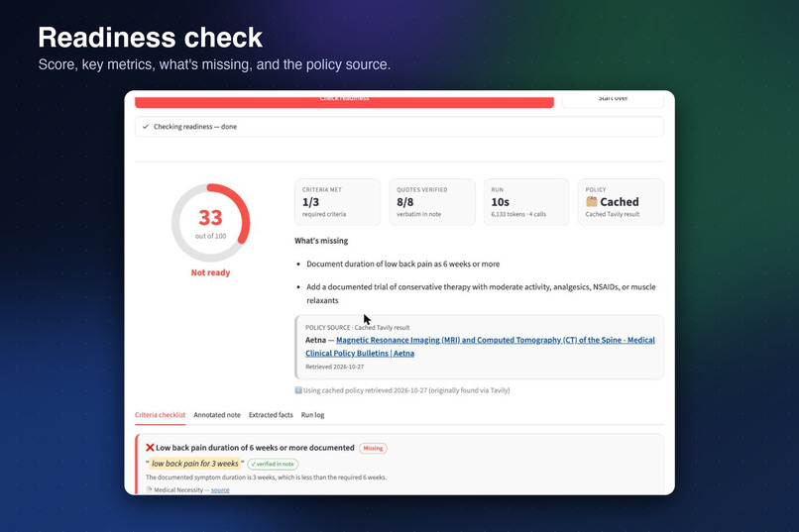This screenshot has width=799, height=532.
Task: Click the Policy Cached card
Action: click(x=621, y=201)
